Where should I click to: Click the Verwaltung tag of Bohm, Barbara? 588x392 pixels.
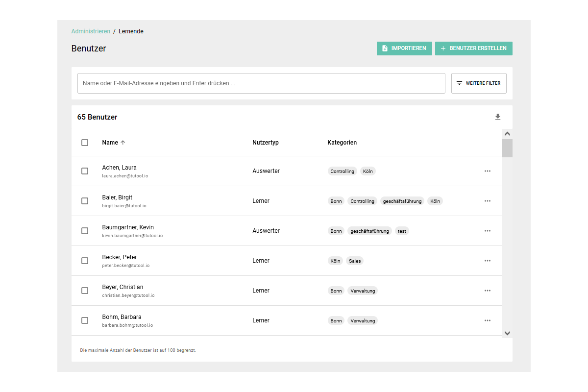pyautogui.click(x=363, y=321)
